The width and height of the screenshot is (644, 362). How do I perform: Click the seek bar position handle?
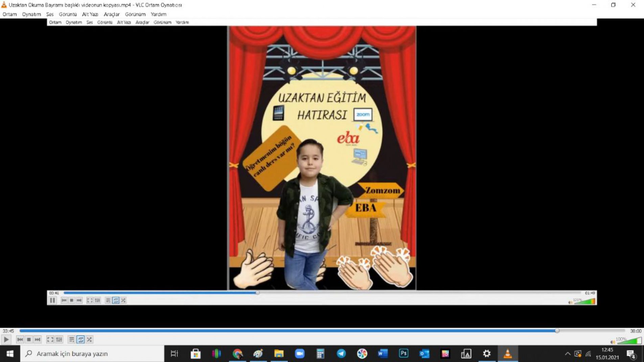557,331
